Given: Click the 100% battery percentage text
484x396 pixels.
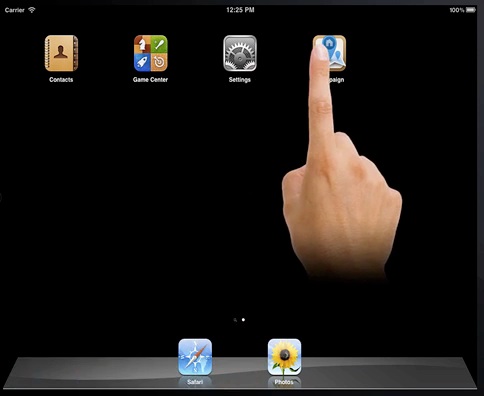Looking at the screenshot, I should pos(457,10).
